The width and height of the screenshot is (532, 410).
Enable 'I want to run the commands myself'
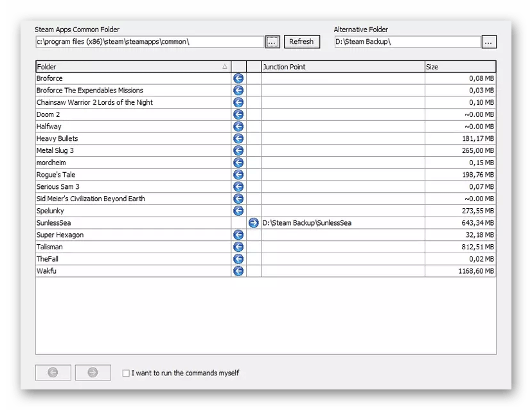[x=126, y=373]
